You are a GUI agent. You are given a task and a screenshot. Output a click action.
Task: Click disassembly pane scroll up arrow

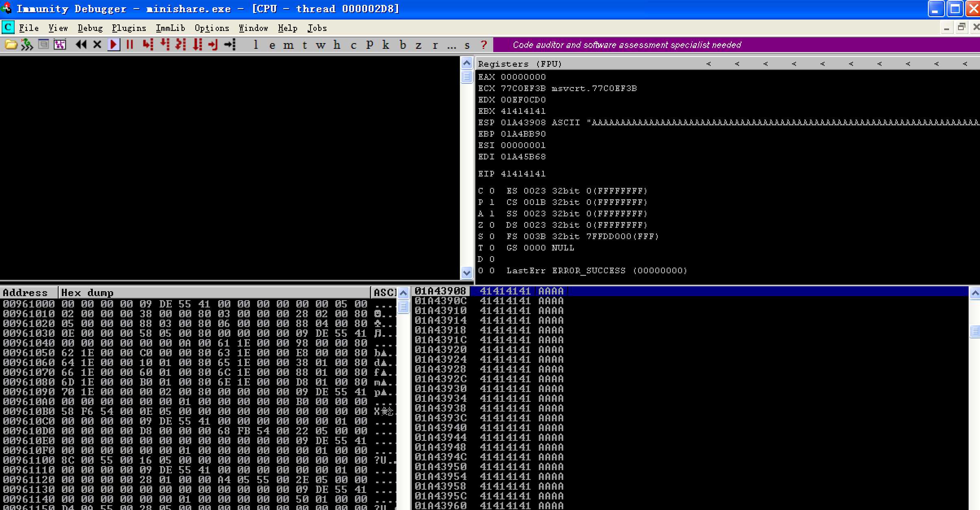(467, 63)
